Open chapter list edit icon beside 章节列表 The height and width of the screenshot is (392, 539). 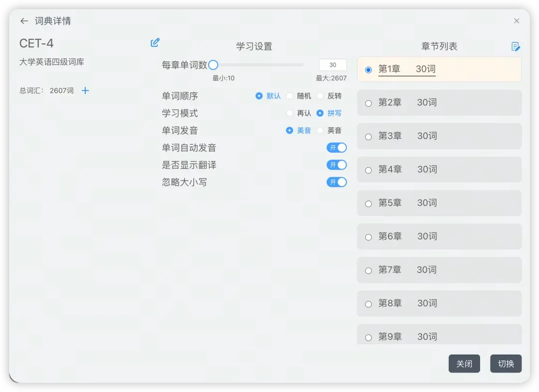[x=515, y=46]
